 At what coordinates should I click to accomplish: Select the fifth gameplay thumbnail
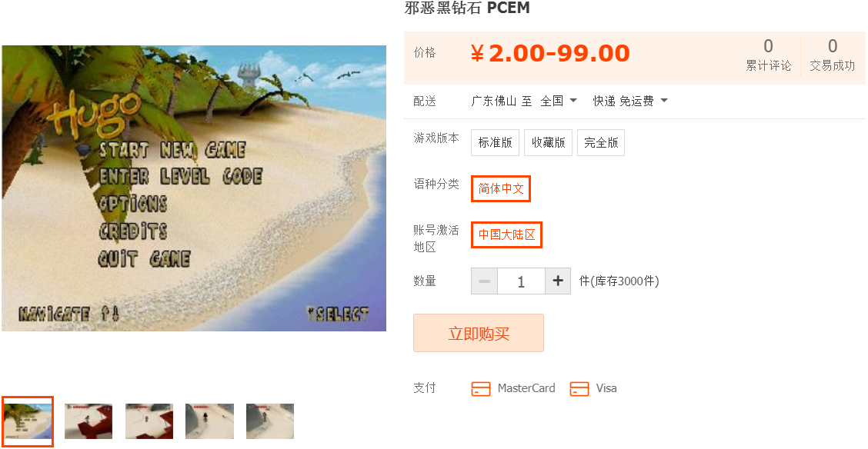[269, 421]
